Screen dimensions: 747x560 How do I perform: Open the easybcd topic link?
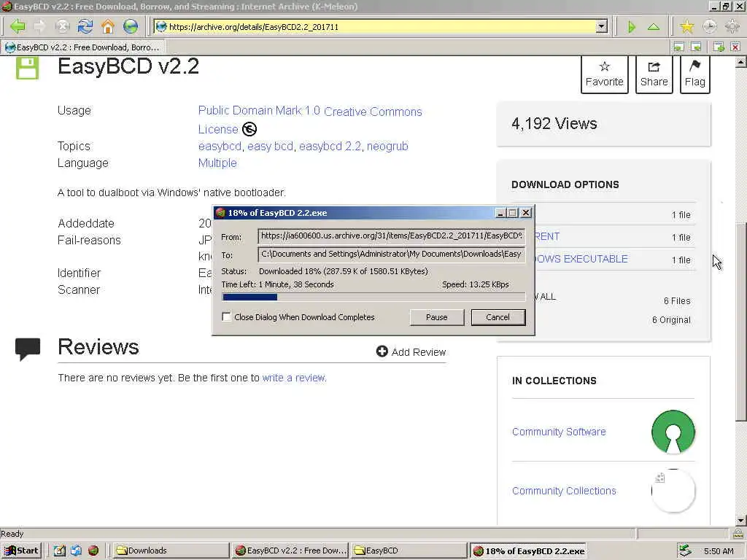(x=220, y=146)
